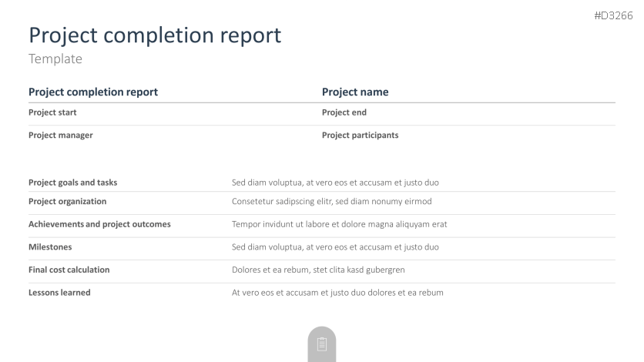Screen dimensions: 644x362
Task: Click the "Project participants" field
Action: (x=361, y=135)
